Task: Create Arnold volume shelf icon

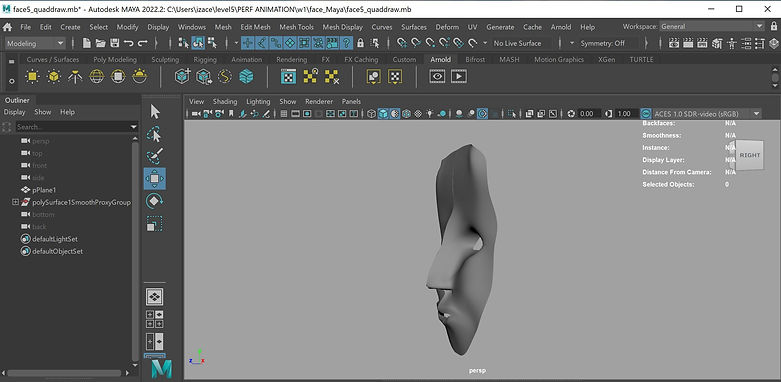Action: pos(247,77)
